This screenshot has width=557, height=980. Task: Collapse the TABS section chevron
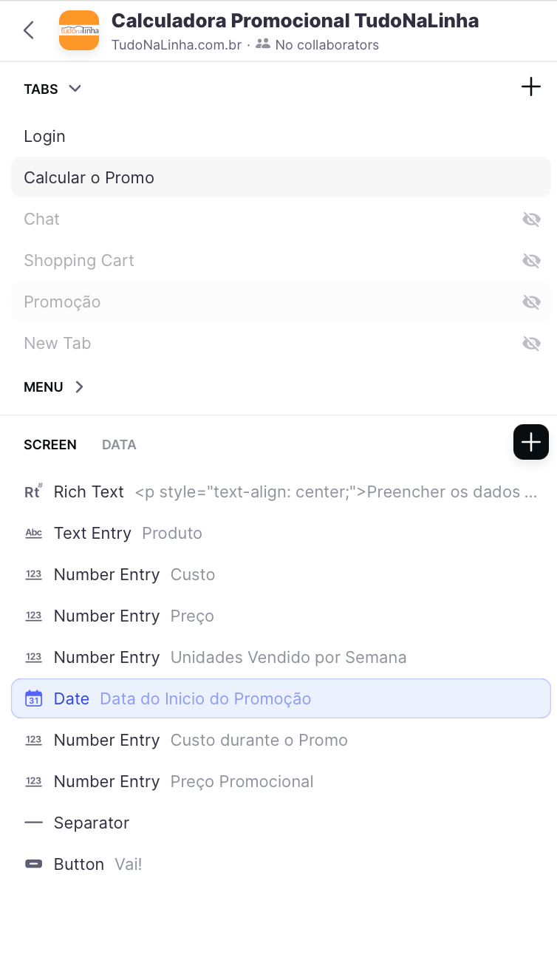(75, 89)
